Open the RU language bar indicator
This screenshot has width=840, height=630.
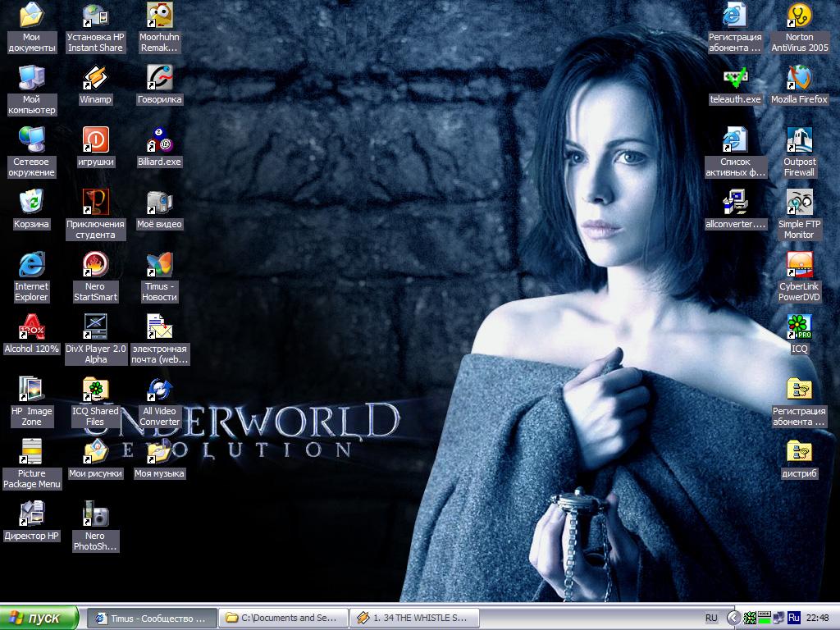point(711,618)
